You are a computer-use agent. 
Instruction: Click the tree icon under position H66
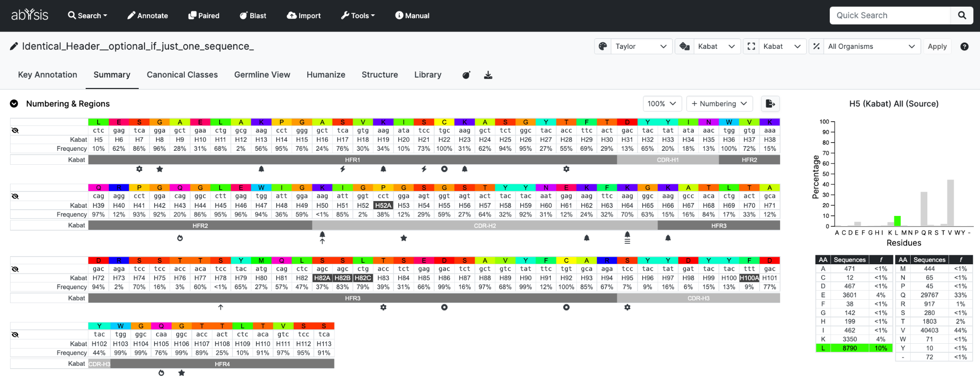pos(668,238)
